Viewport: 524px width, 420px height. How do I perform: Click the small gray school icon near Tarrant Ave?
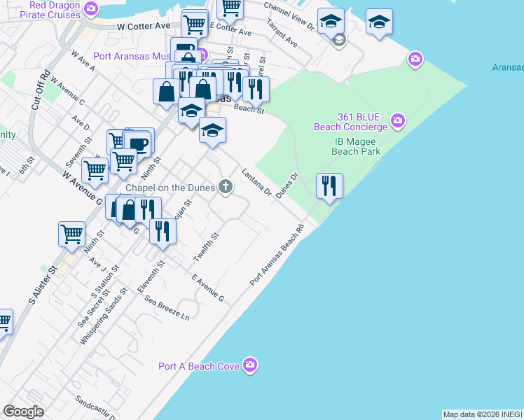tap(339, 41)
